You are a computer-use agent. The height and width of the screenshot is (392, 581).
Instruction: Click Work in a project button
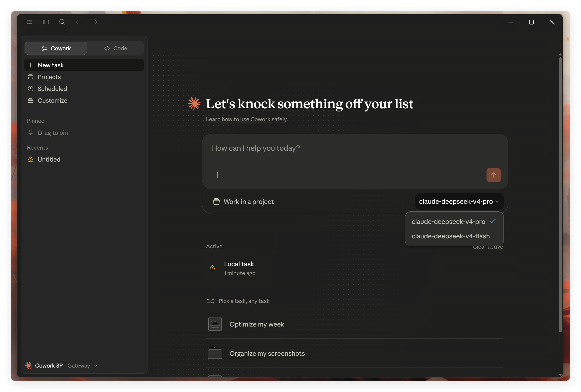pyautogui.click(x=243, y=201)
